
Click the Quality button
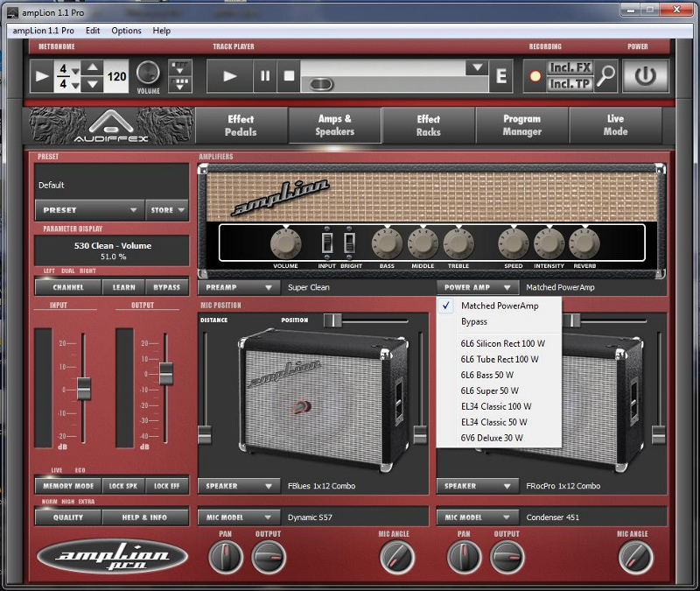coord(68,517)
